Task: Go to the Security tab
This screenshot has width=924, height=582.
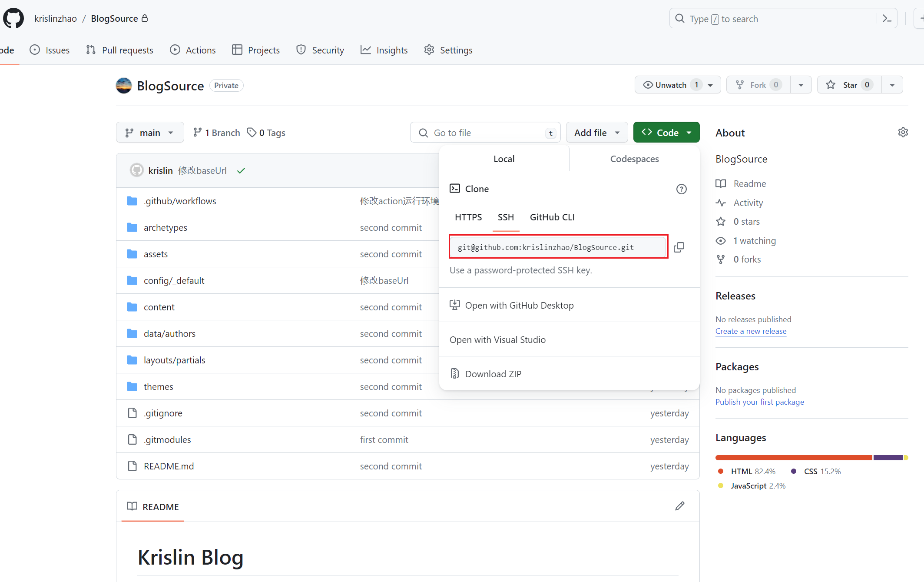Action: [x=320, y=50]
